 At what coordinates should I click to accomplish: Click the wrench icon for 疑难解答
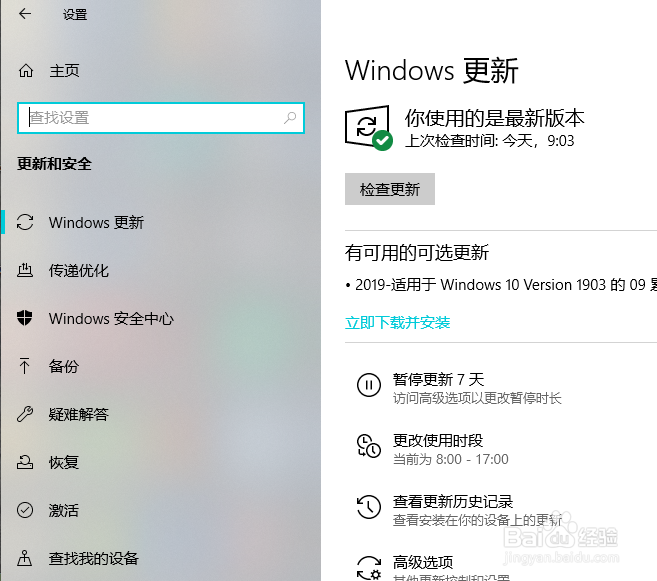pyautogui.click(x=25, y=414)
